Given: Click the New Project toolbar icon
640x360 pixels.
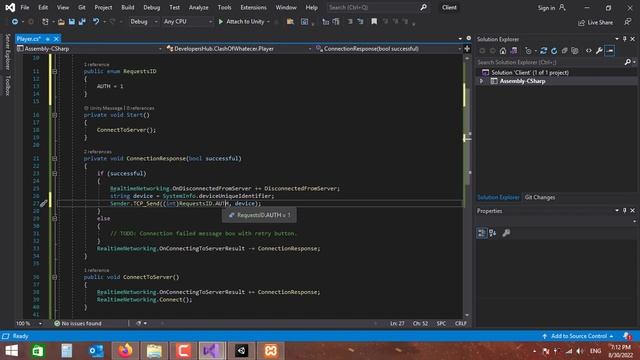Looking at the screenshot, I should click(x=45, y=22).
